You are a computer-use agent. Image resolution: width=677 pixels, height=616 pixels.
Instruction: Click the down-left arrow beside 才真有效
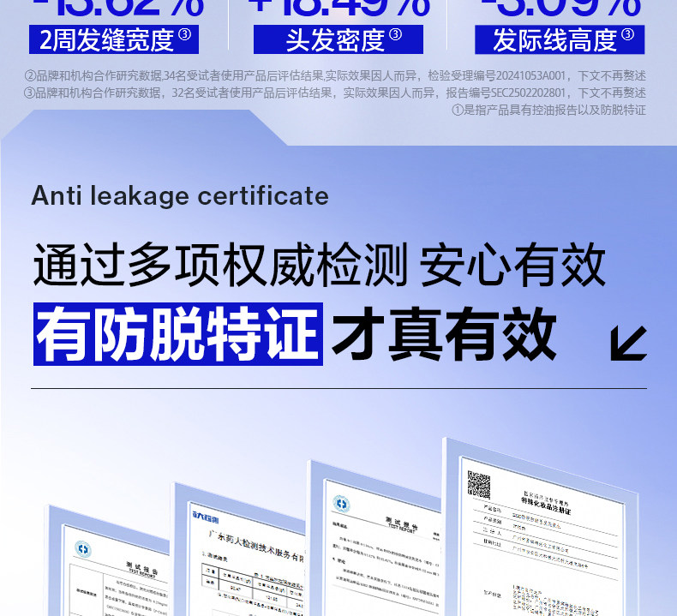[629, 344]
